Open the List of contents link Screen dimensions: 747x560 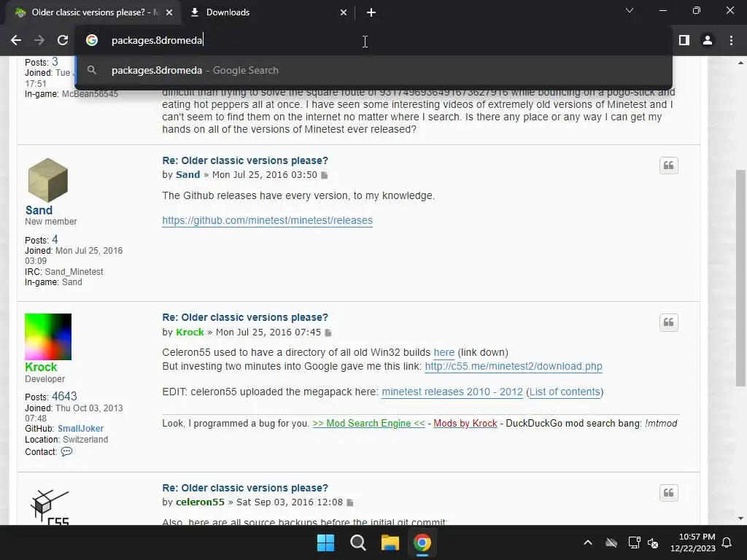click(565, 392)
